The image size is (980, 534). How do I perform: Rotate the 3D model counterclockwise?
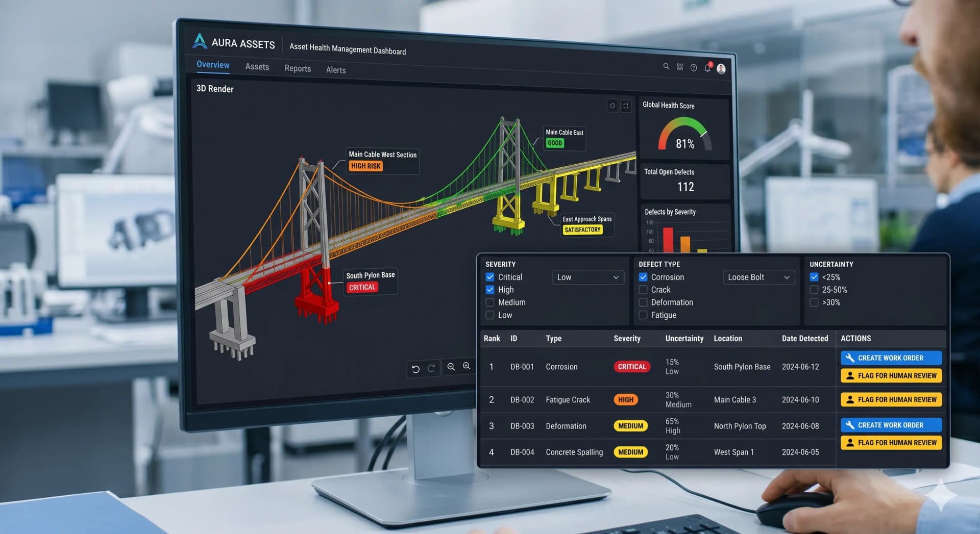pyautogui.click(x=416, y=369)
